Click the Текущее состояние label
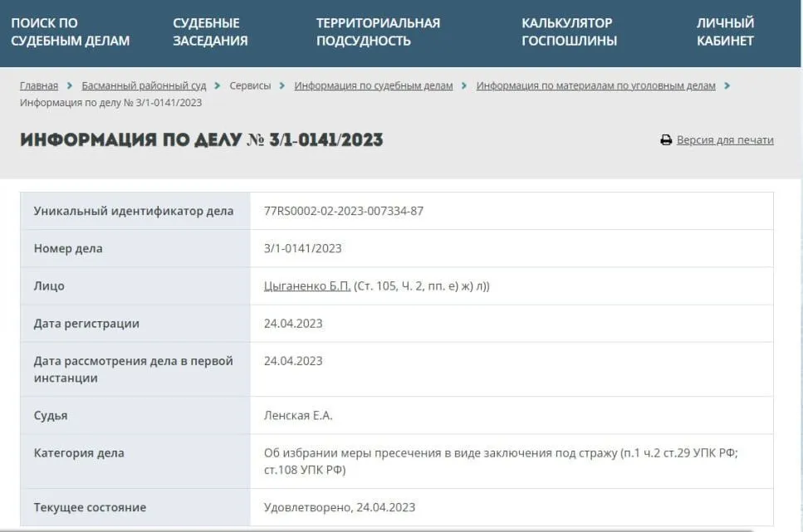The image size is (803, 532). coord(91,507)
